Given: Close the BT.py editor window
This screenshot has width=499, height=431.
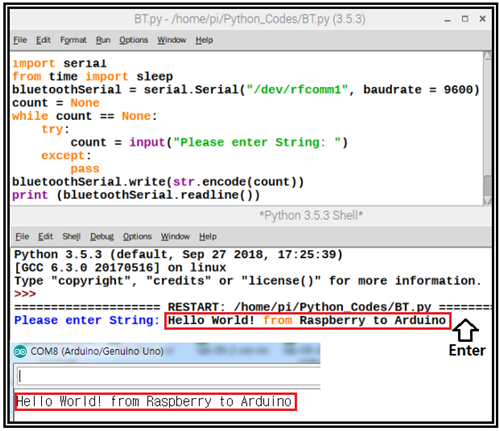Looking at the screenshot, I should tap(482, 19).
